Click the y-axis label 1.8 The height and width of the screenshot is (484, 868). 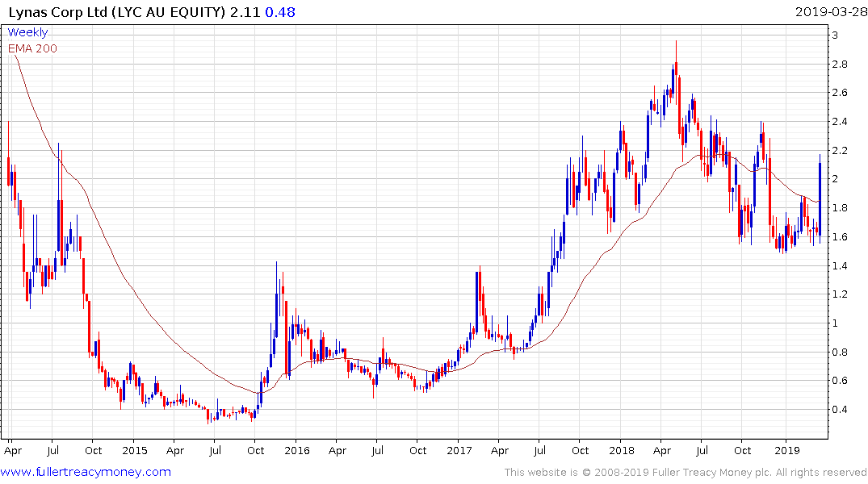coord(840,208)
